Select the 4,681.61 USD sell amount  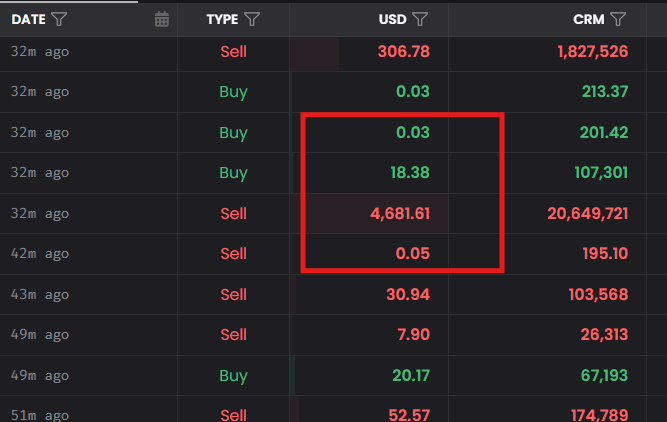pos(400,214)
